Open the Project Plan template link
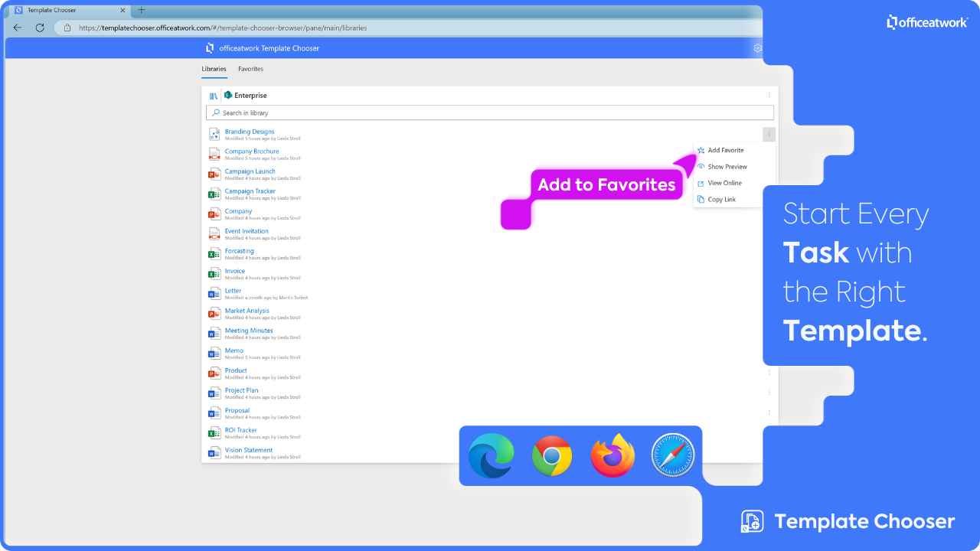 (242, 390)
